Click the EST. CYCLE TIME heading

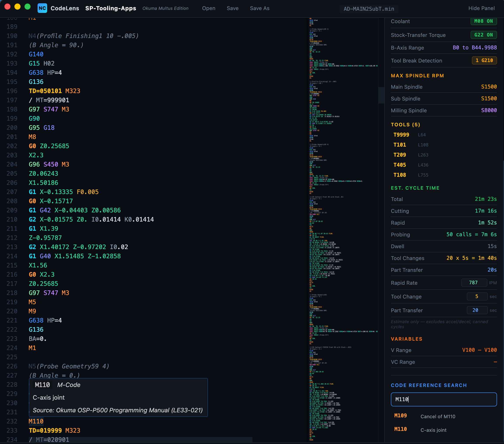click(x=415, y=188)
